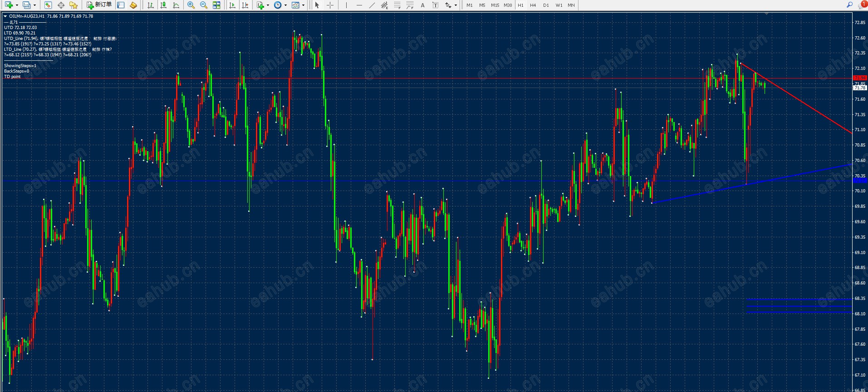The image size is (868, 392).
Task: Click the Arrows objects icon
Action: click(x=448, y=5)
